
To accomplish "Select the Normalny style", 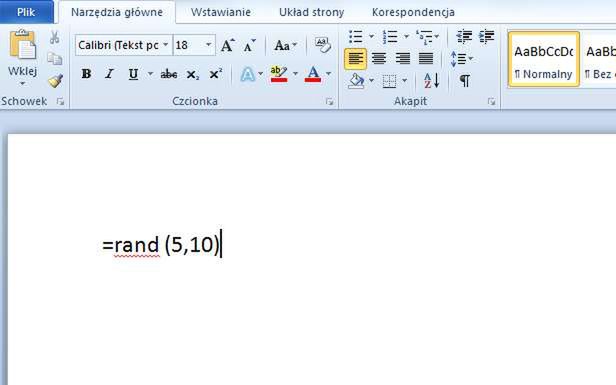I will pos(544,59).
